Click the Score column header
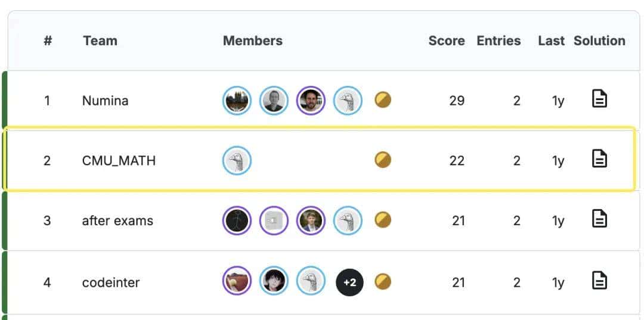The image size is (644, 320). 446,41
